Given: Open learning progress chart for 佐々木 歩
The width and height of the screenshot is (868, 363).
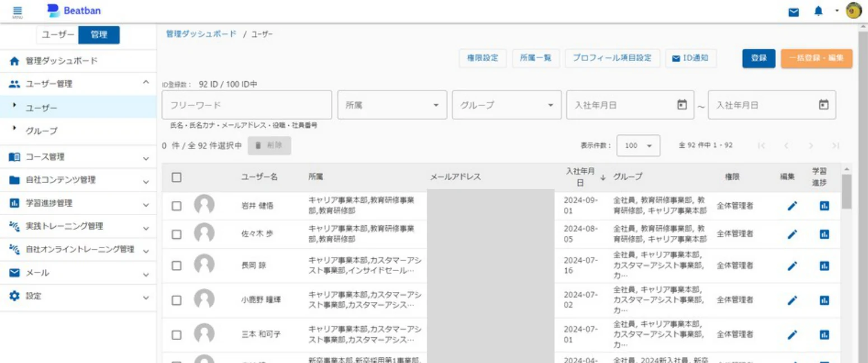Looking at the screenshot, I should (824, 234).
